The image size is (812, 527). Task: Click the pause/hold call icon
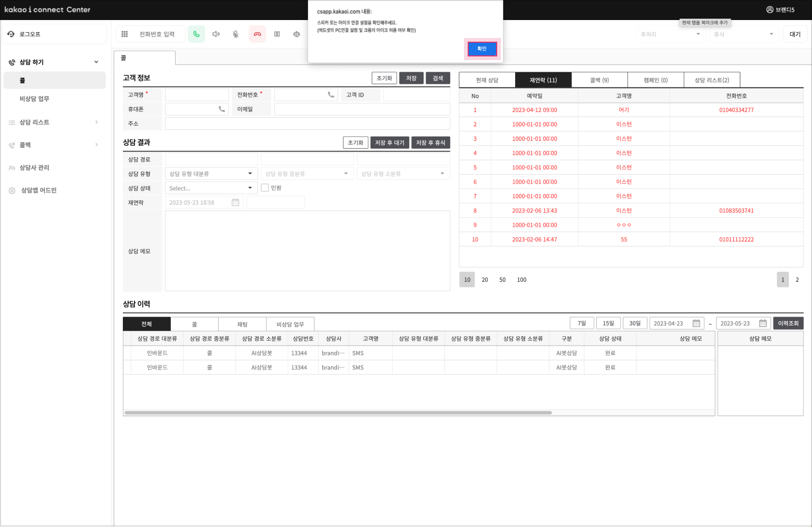point(277,34)
